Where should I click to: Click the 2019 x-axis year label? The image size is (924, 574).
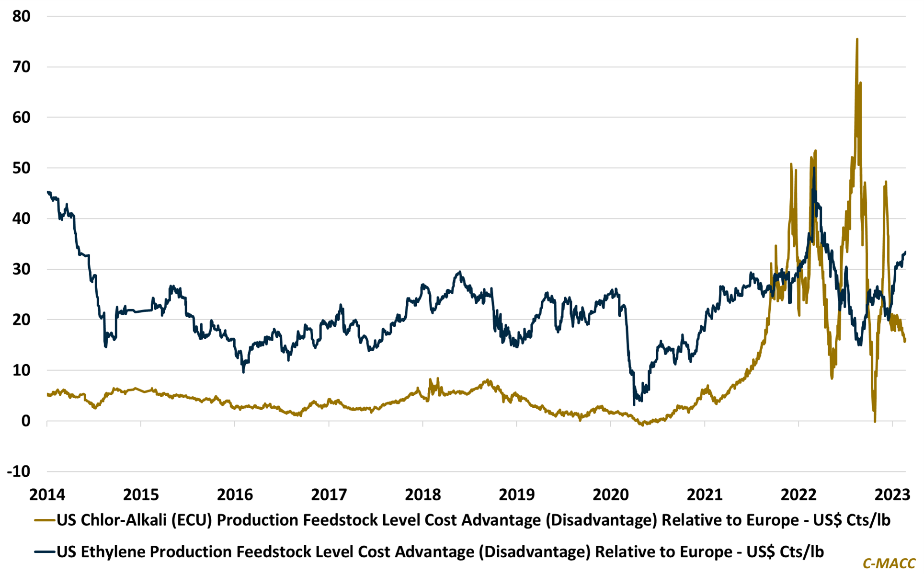[516, 494]
